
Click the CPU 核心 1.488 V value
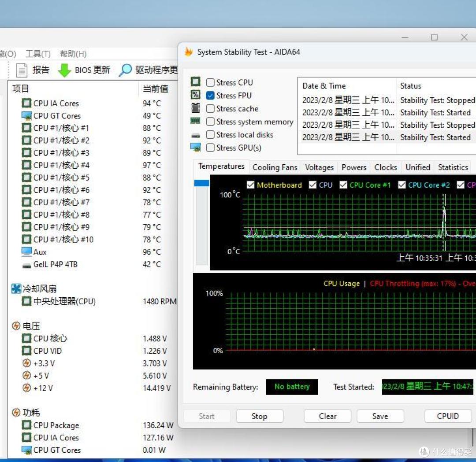[155, 339]
